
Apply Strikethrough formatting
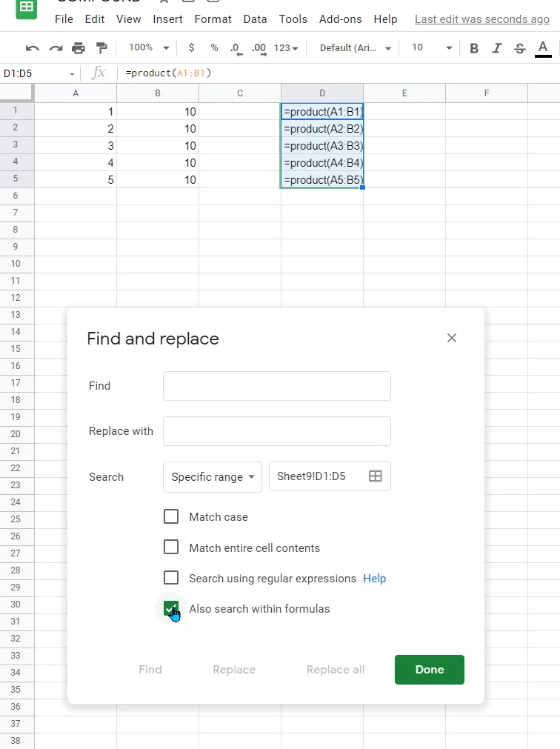tap(520, 48)
